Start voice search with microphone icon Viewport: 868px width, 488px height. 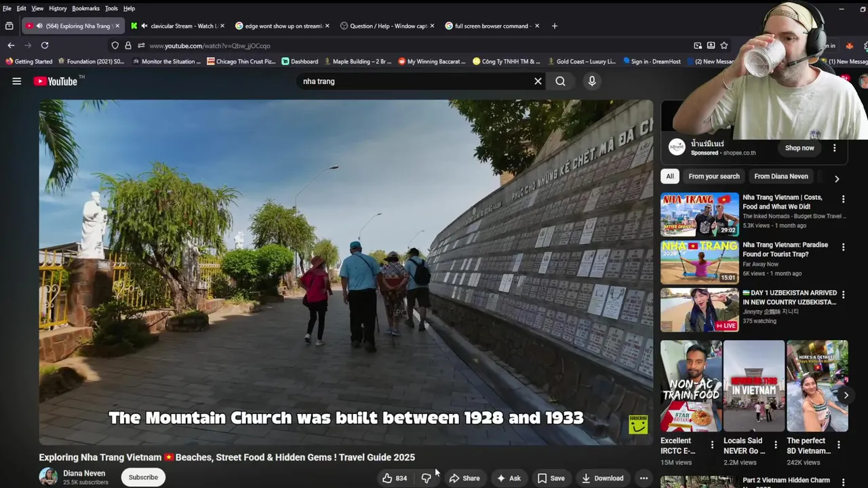(x=592, y=81)
